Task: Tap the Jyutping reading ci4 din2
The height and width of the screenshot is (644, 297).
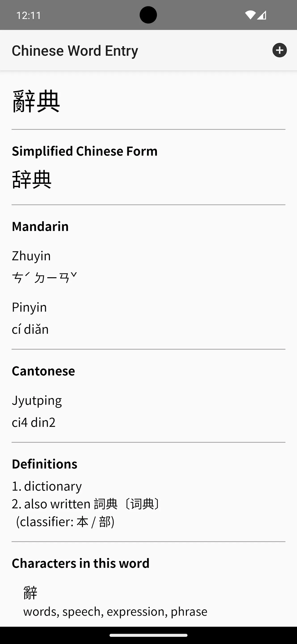Action: coord(34,422)
